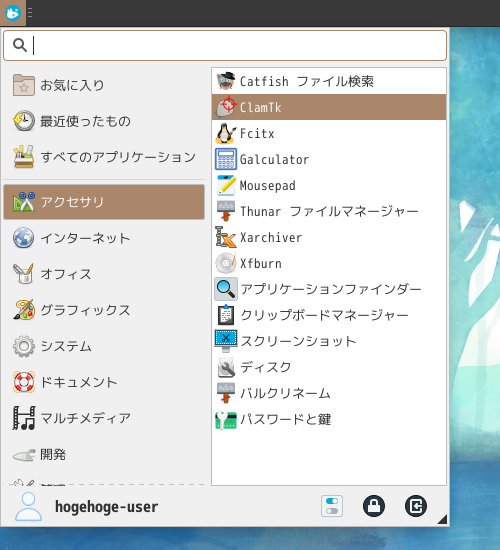Click the Galculator text entry
This screenshot has width=500, height=550.
tap(274, 160)
